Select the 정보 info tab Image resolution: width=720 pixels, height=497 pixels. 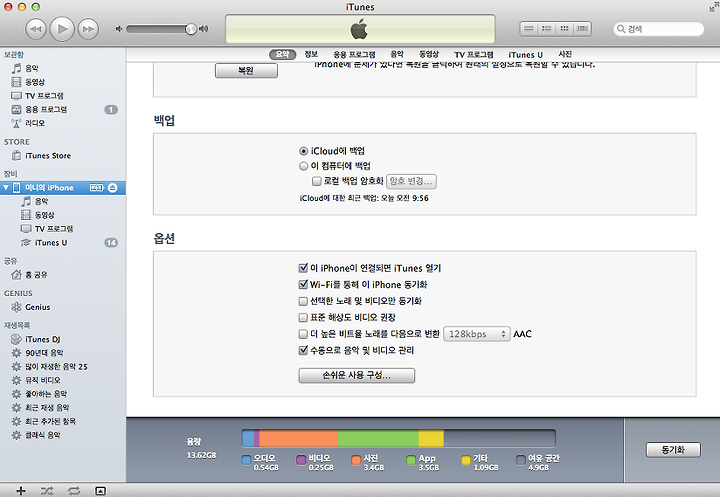[311, 54]
